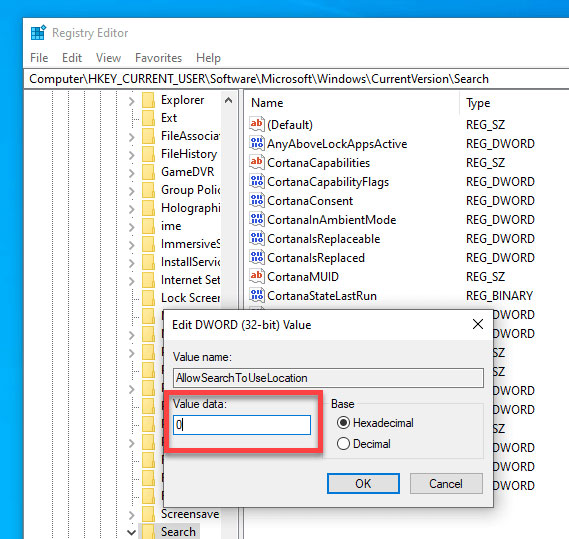Click the Value data input field

coord(242,425)
